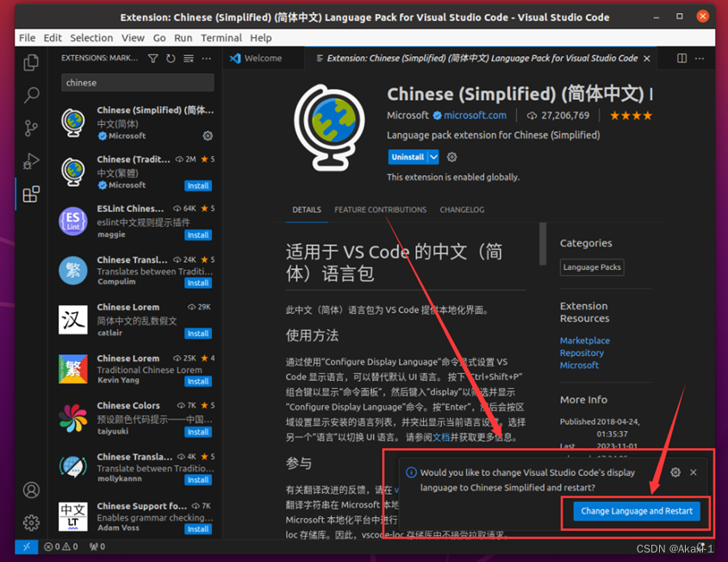Click the 文档 documentation link
The image size is (728, 562).
(x=441, y=437)
